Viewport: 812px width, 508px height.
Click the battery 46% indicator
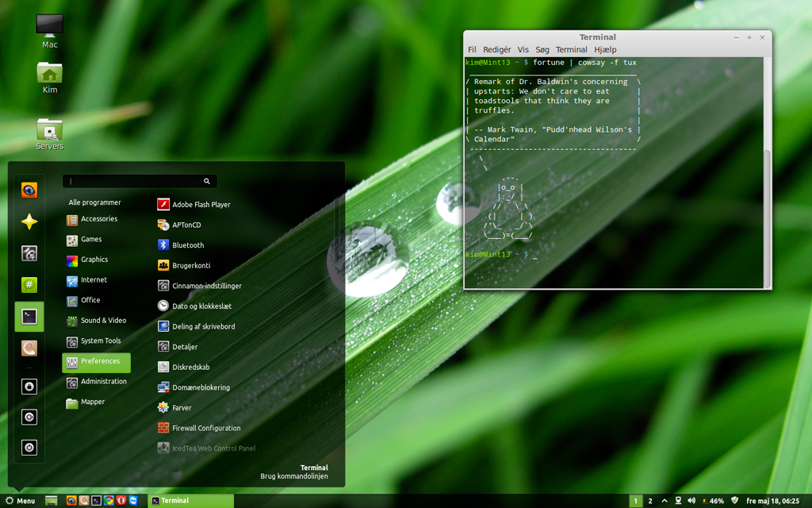713,501
